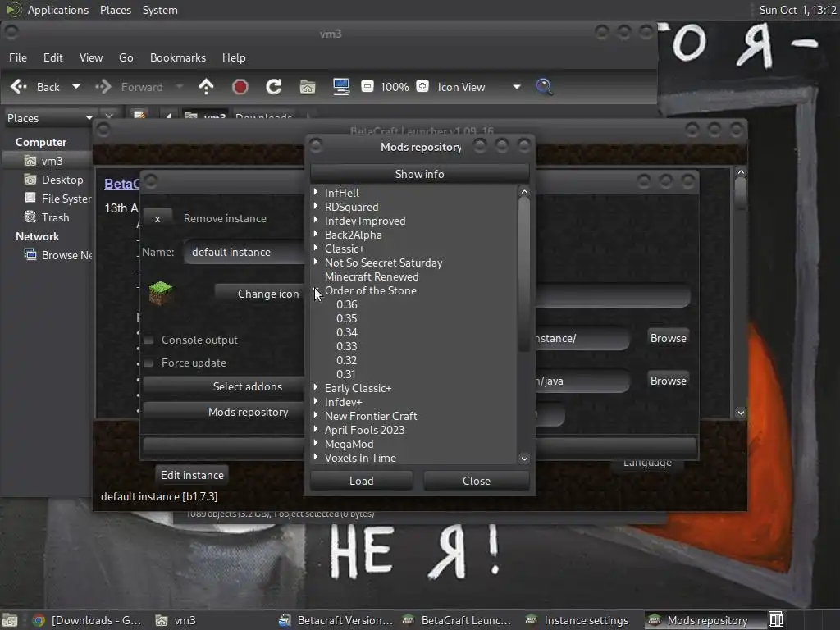
Task: Click the Computer monitor toolbar icon
Action: (x=341, y=87)
